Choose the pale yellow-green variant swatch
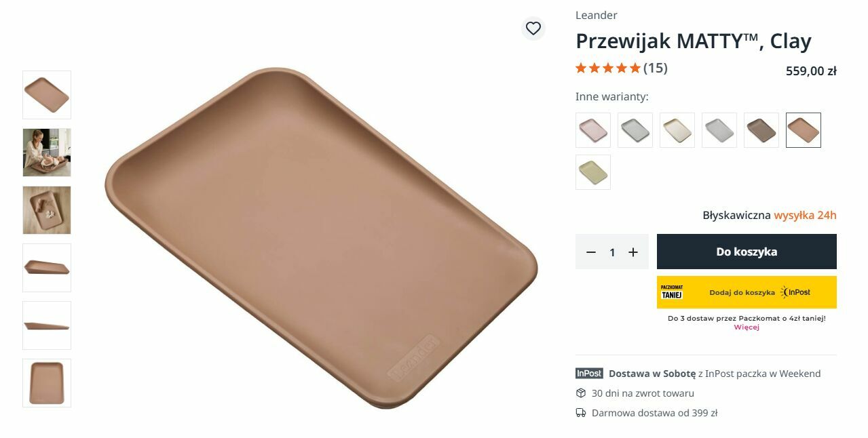The height and width of the screenshot is (438, 868). 593,172
